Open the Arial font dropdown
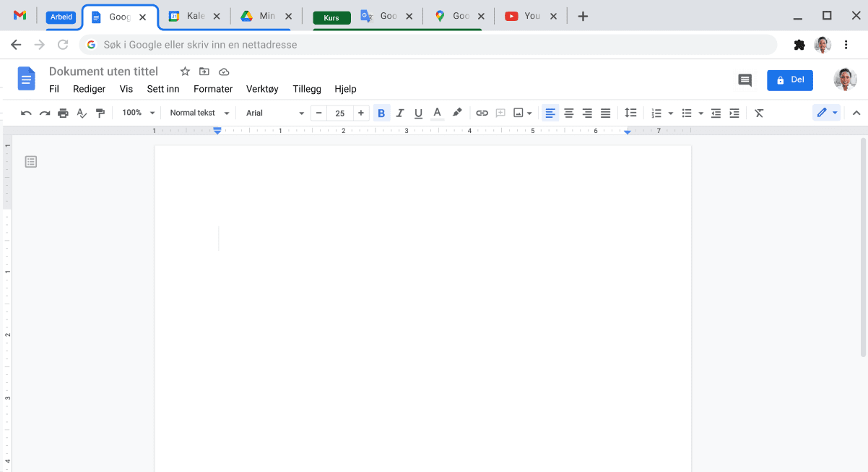Viewport: 868px width, 472px height. (274, 113)
